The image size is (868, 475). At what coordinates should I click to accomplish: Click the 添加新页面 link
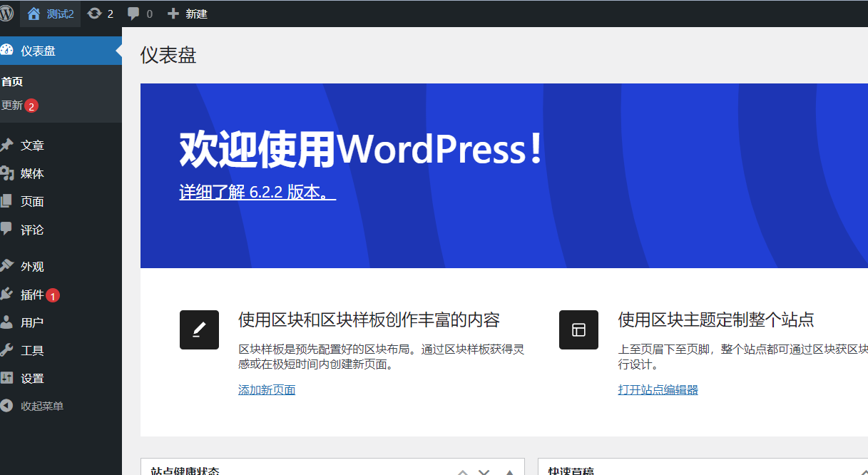(x=267, y=390)
